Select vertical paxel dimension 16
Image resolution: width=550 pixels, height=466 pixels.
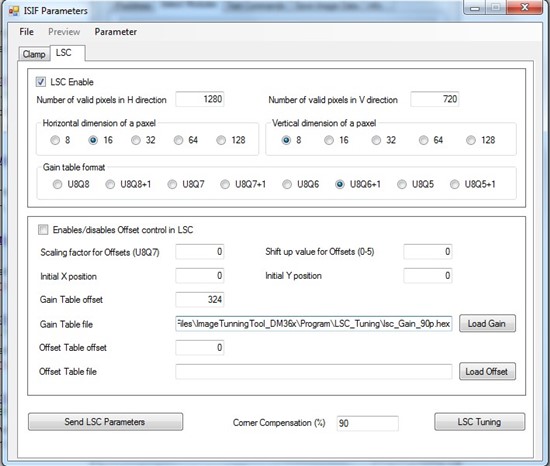click(x=329, y=140)
